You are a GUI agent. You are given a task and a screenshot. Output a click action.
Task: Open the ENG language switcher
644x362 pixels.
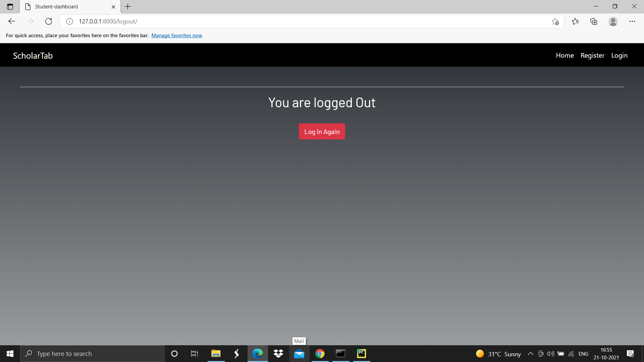pyautogui.click(x=584, y=354)
